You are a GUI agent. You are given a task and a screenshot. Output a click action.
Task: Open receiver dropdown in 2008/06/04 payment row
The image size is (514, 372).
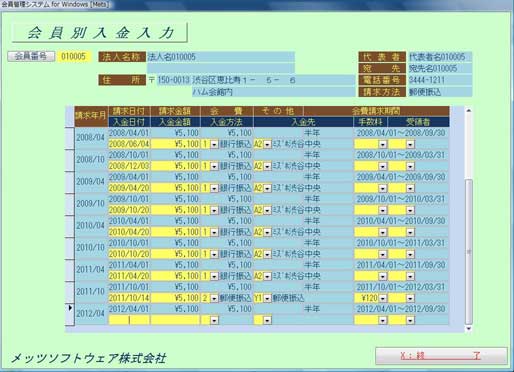[410, 144]
